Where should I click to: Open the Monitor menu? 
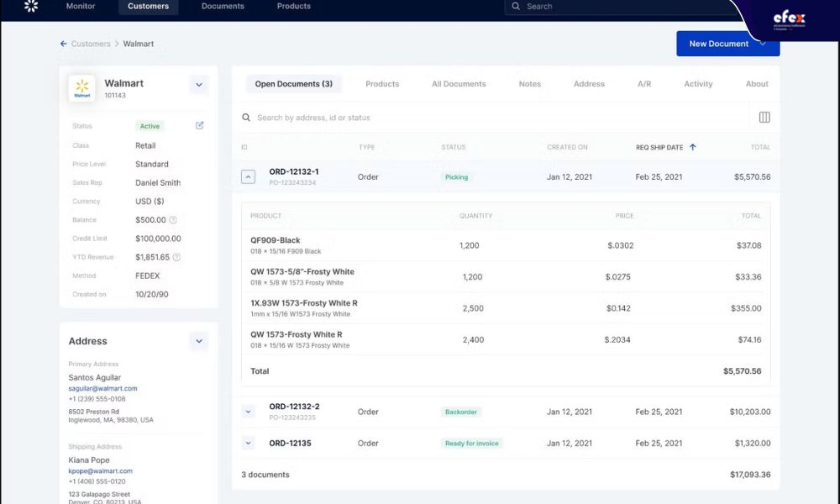[x=81, y=7]
